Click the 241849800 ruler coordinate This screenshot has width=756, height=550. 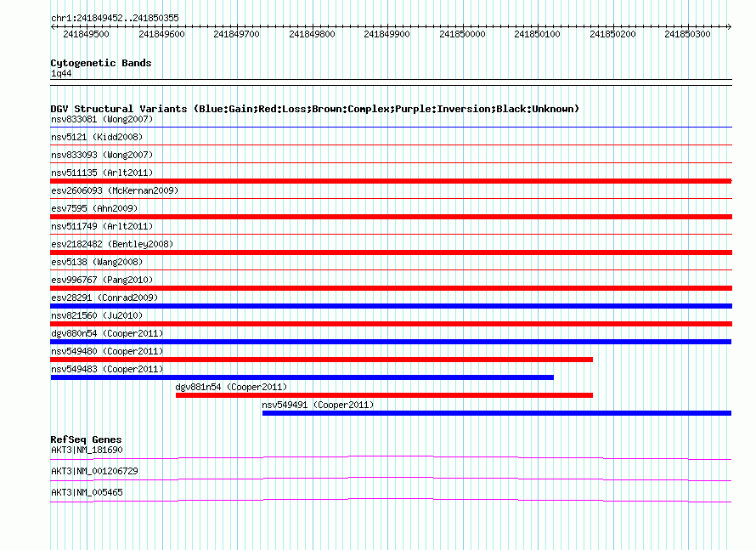[x=312, y=34]
